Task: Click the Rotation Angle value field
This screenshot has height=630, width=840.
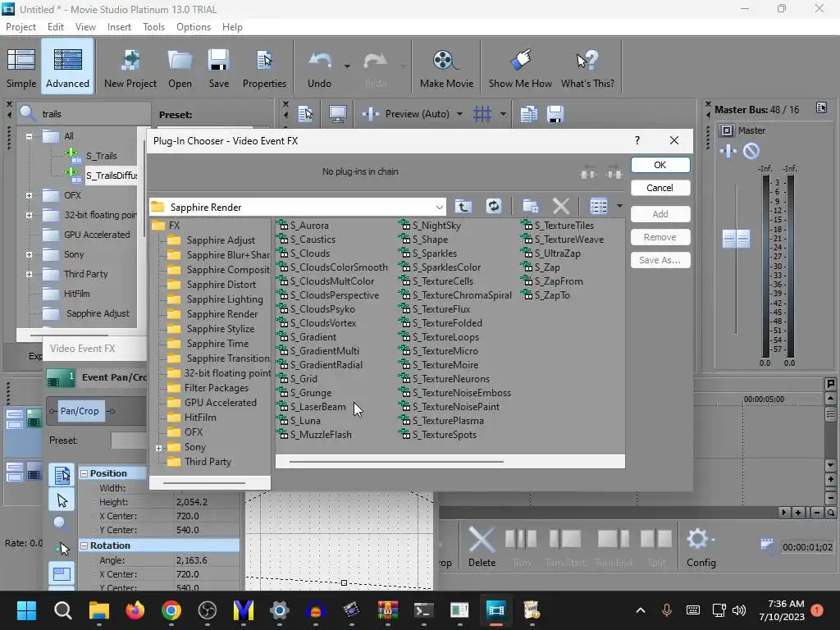Action: pos(206,559)
